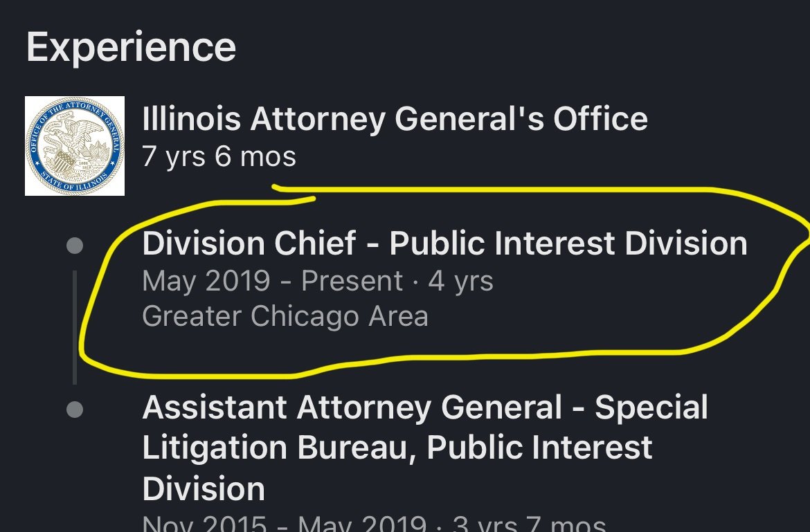Click the "4 yrs" duration label
The height and width of the screenshot is (532, 810).
pos(460,282)
